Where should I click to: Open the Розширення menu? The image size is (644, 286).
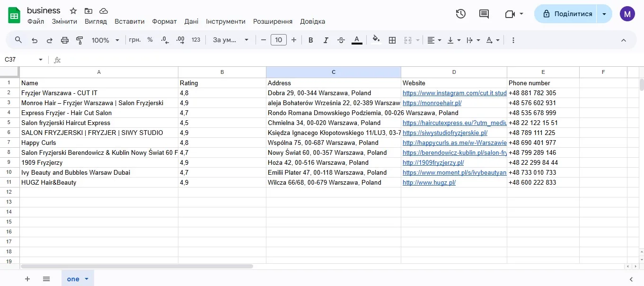[273, 21]
